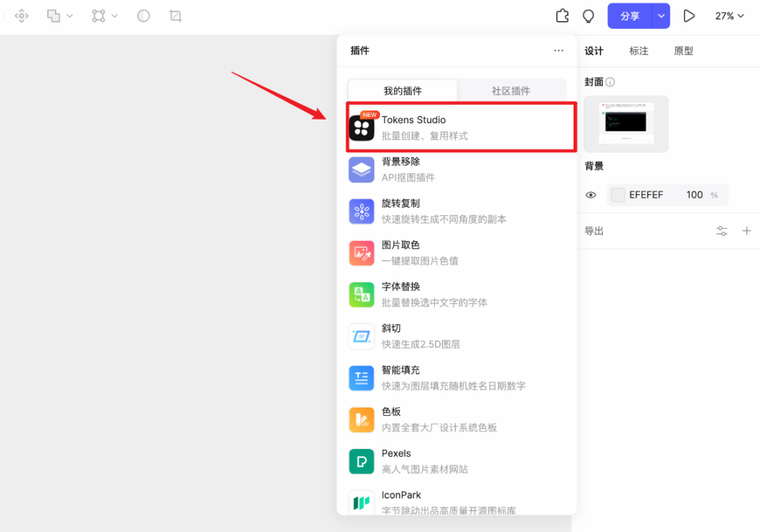The width and height of the screenshot is (760, 532).
Task: Click 一键提取图片色值 description
Action: 419,260
